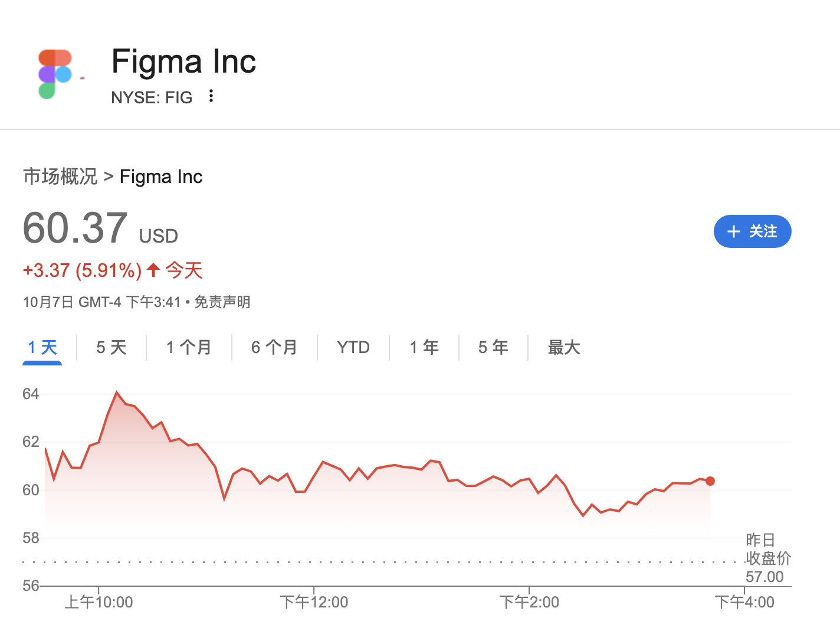This screenshot has width=840, height=634.
Task: Click the 昨日收盘价 57.00 label
Action: (767, 558)
